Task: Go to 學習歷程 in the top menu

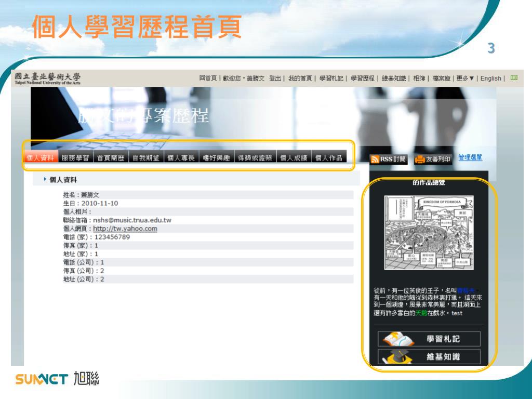Action: 363,78
